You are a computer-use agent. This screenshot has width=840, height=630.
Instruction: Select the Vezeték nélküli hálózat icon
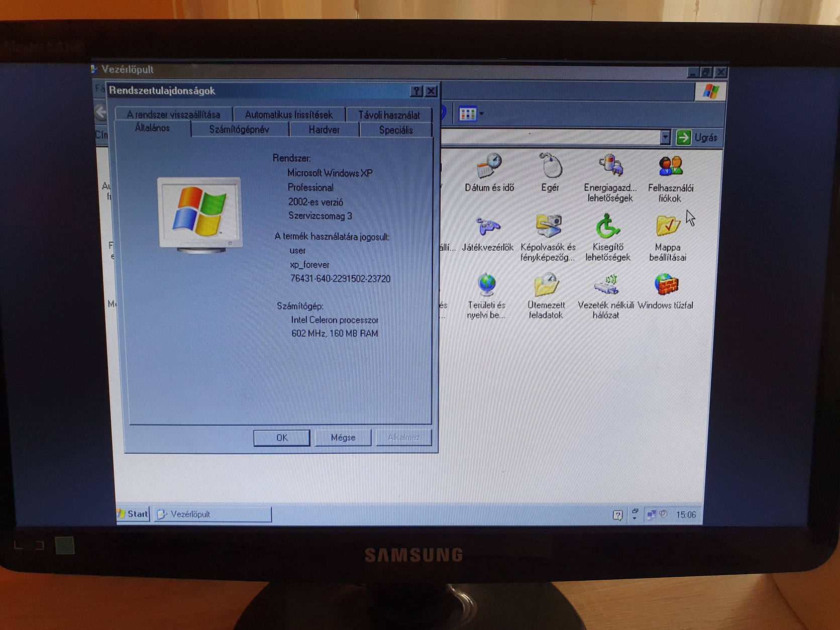point(606,296)
